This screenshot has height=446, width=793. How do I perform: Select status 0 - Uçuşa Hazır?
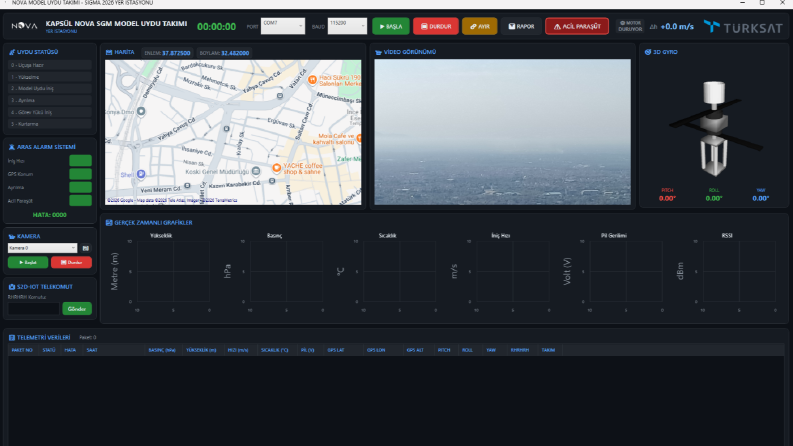point(50,65)
